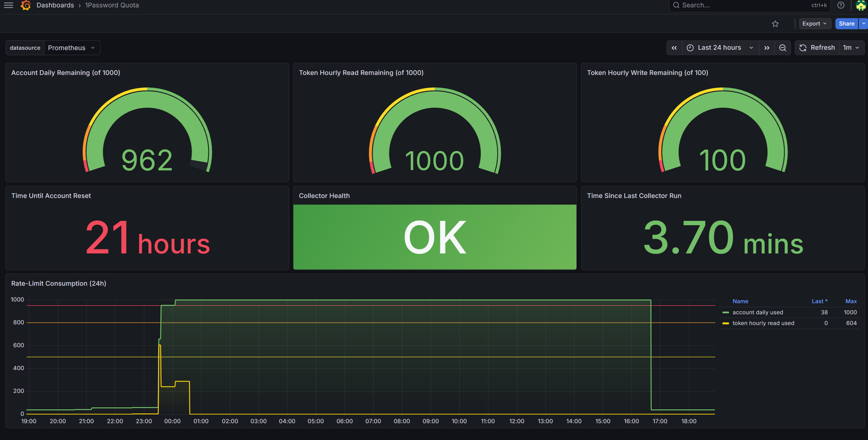Click Token Hourly Write Remaining panel title
The height and width of the screenshot is (440, 868).
point(647,73)
